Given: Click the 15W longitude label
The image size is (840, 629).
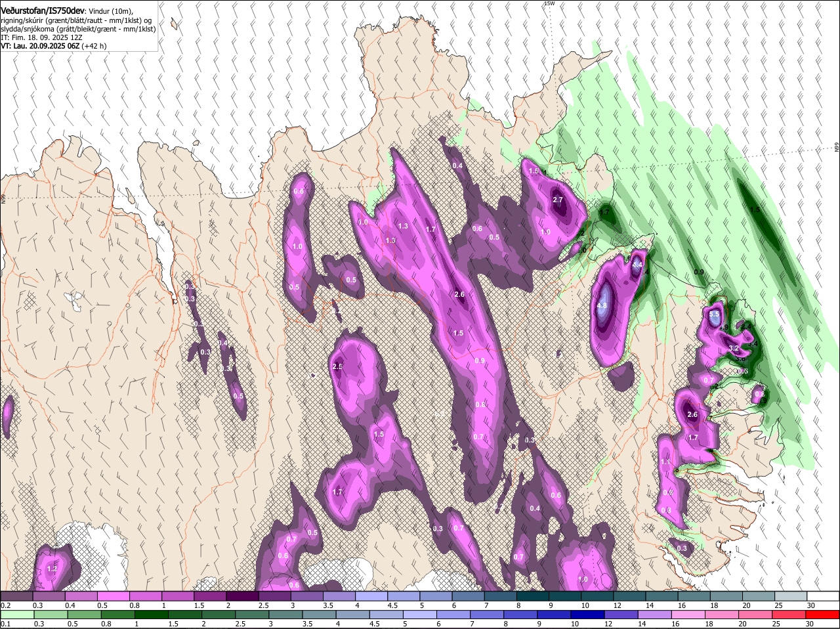Looking at the screenshot, I should (549, 3).
